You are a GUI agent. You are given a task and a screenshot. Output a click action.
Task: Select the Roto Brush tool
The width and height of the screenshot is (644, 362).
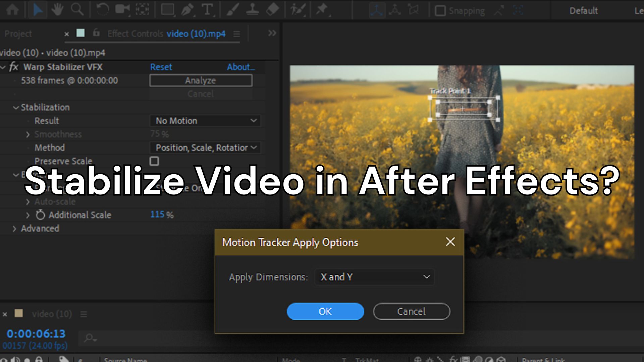click(x=298, y=10)
